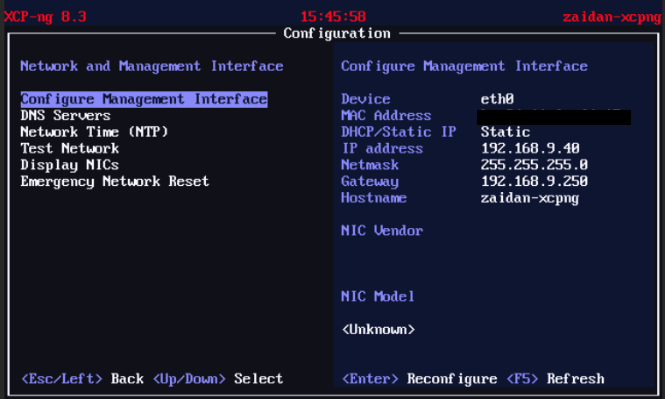
Task: Click the Configuration title text
Action: click(337, 33)
